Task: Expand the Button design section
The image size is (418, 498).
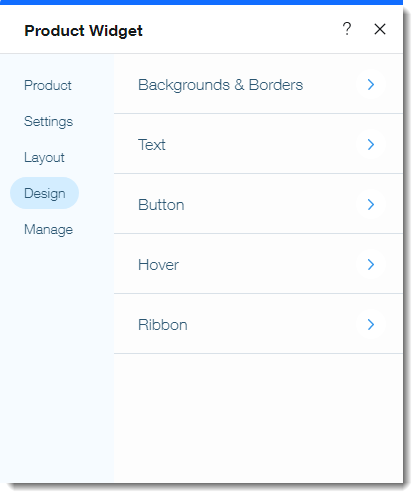Action: tap(258, 204)
